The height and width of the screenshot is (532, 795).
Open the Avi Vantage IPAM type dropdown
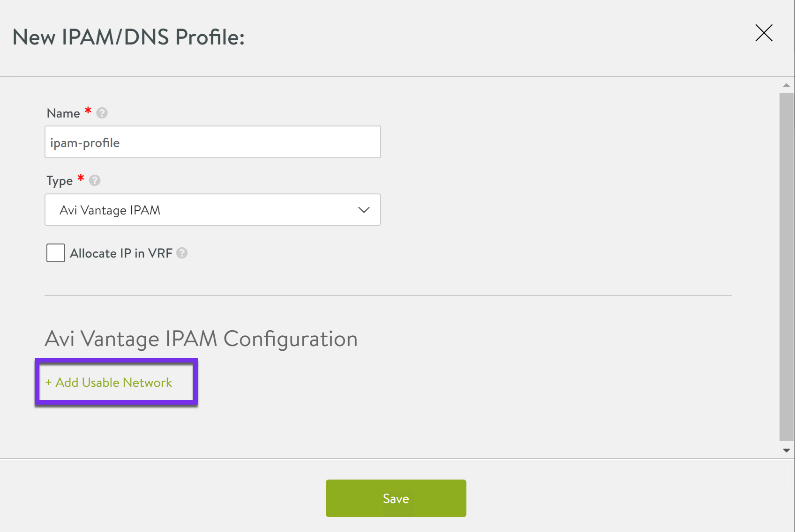click(212, 210)
